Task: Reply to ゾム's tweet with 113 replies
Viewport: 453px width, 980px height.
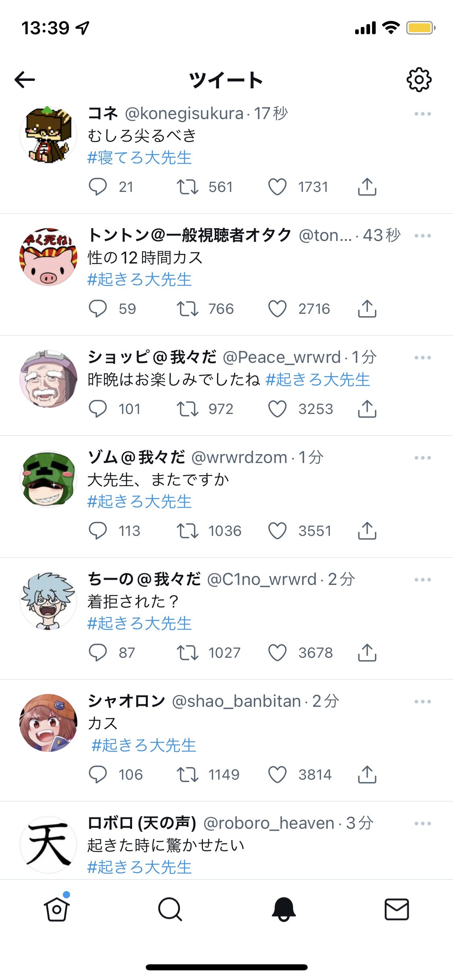Action: click(98, 531)
